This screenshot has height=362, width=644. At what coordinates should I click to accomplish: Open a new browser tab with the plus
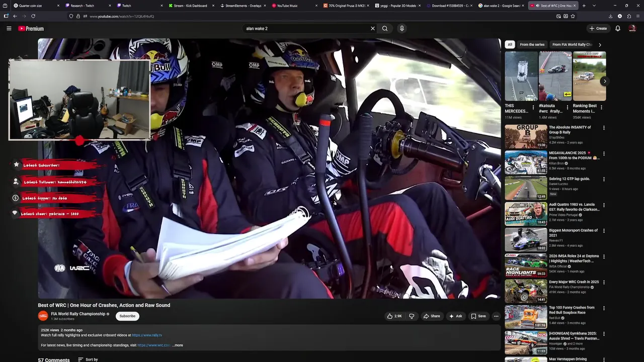584,6
